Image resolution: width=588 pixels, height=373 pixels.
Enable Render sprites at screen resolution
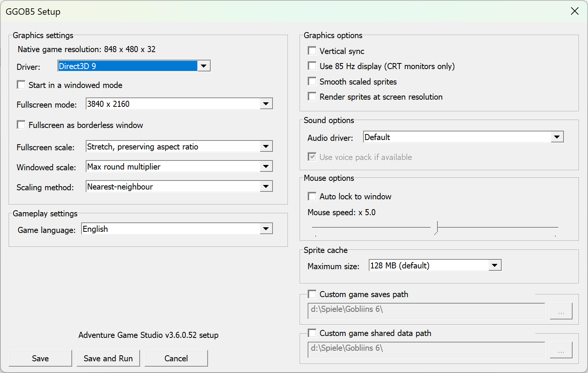tap(312, 97)
